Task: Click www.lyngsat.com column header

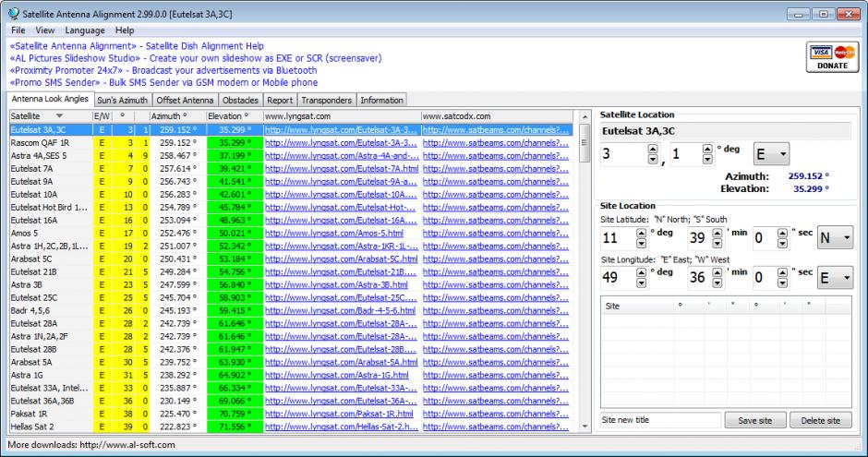Action: click(342, 116)
